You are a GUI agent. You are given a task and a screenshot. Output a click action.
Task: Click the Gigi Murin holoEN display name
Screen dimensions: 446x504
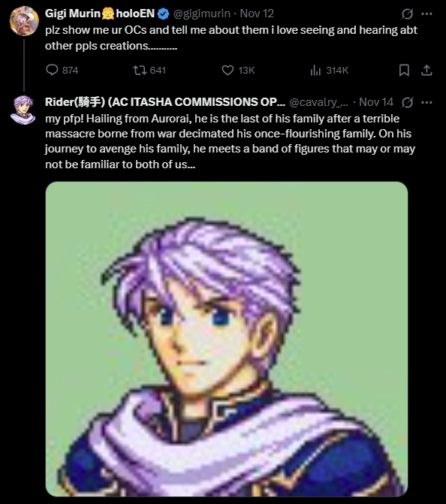100,14
